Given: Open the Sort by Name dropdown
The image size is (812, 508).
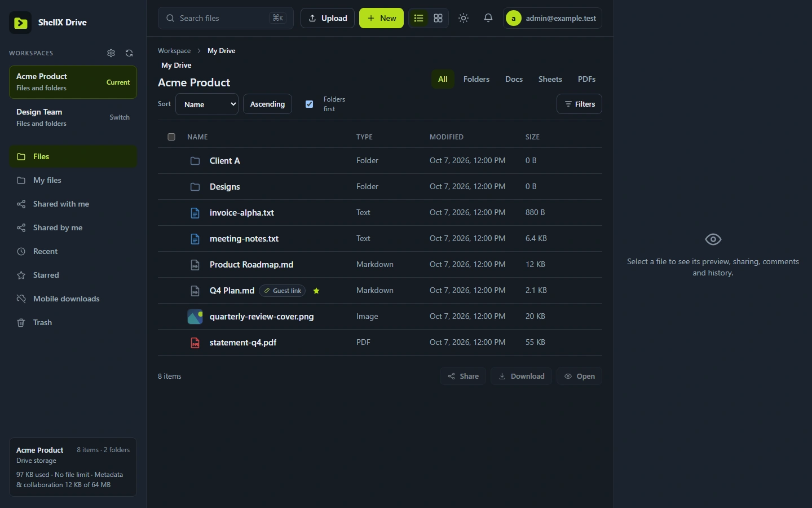Looking at the screenshot, I should click(207, 104).
